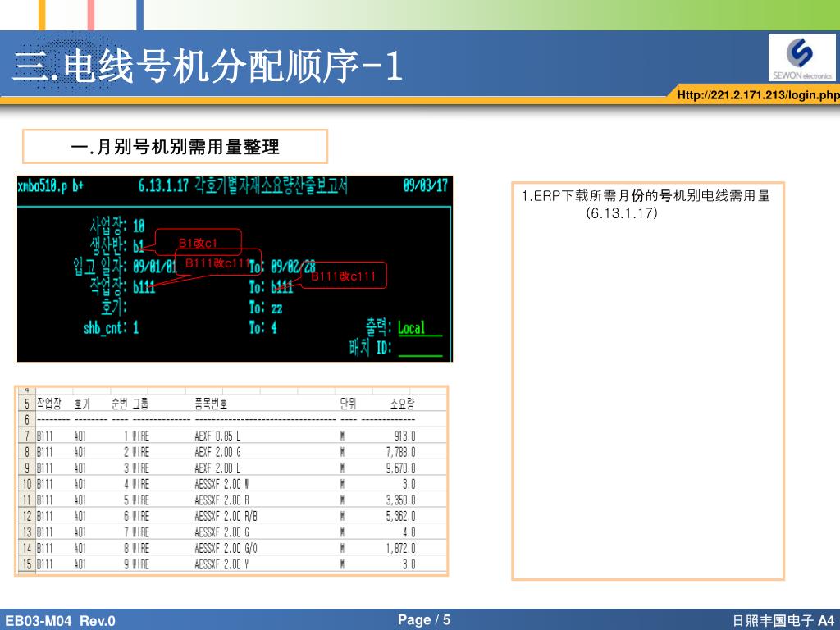Select the slide title 三.电线号机分配顺序-1
Viewport: 840px width, 630px height.
pos(208,66)
